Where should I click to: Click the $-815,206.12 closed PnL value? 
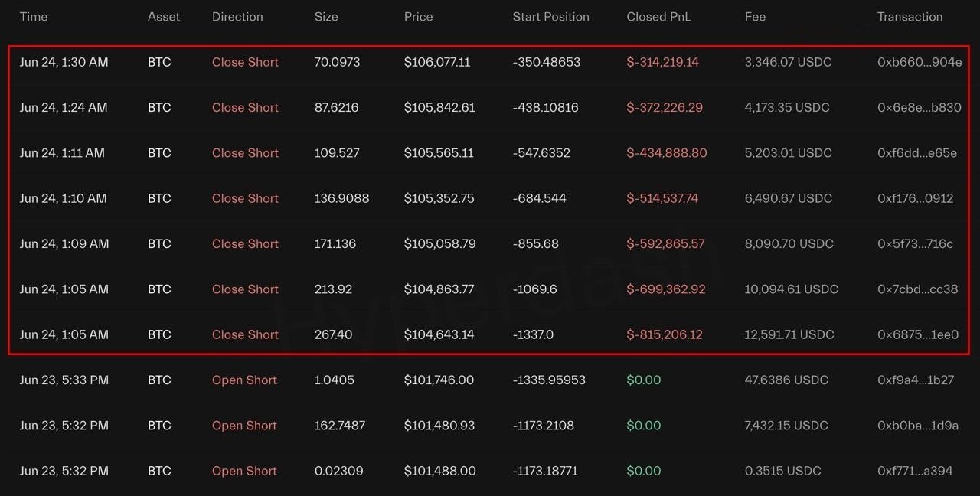pos(665,334)
